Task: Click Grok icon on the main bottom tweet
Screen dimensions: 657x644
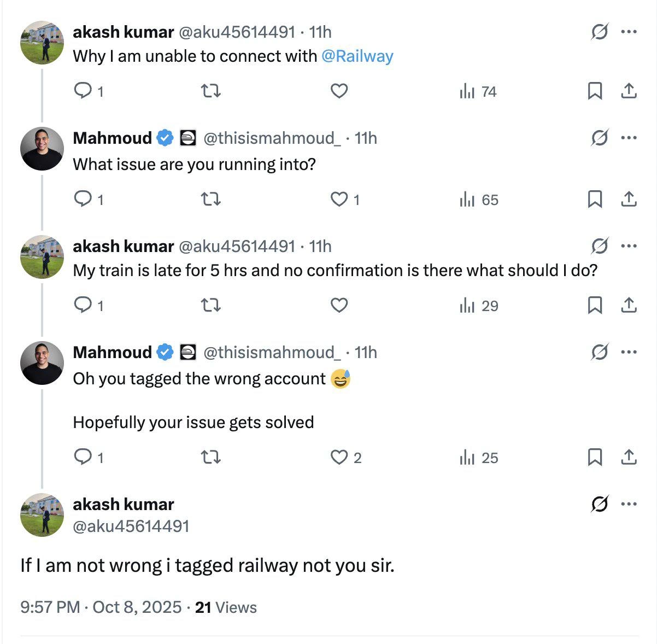Action: [x=600, y=504]
